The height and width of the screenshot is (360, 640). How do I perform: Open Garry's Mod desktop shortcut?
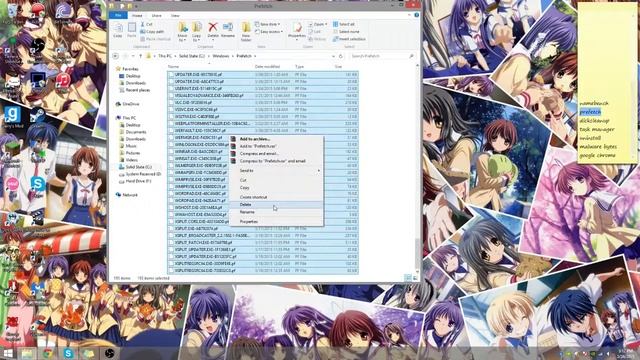point(12,116)
